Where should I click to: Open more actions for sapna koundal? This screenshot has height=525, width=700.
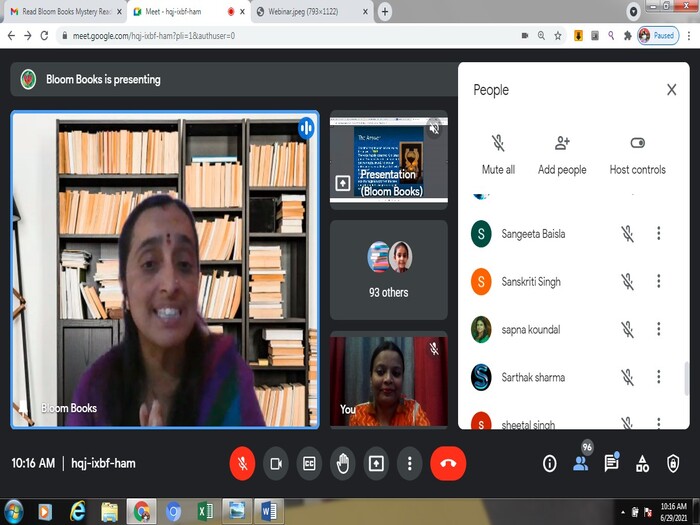pyautogui.click(x=658, y=329)
